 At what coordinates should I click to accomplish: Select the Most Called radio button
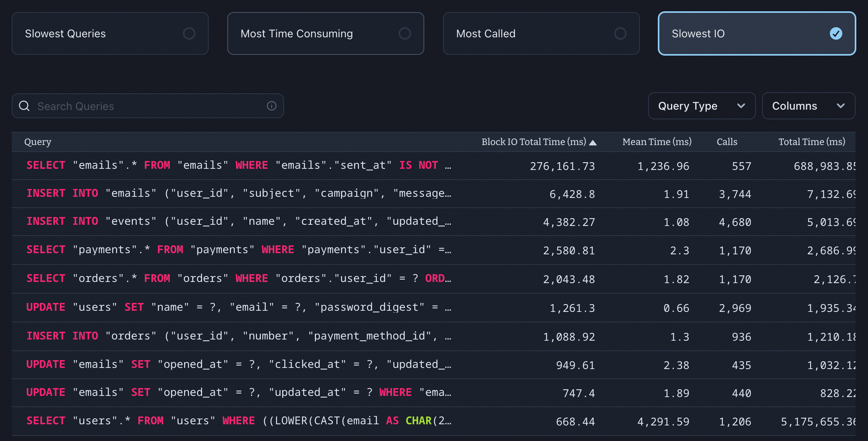(x=620, y=33)
